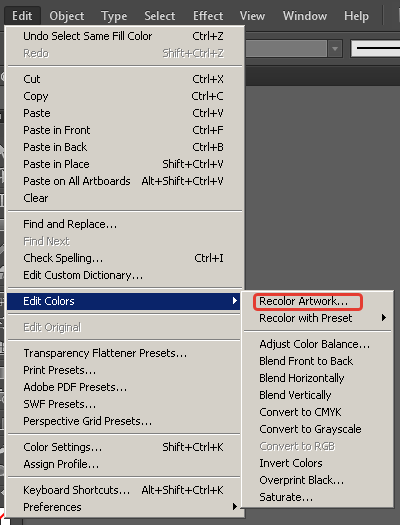Open the Effect menu
Viewport: 400px width, 525px height.
tap(208, 16)
